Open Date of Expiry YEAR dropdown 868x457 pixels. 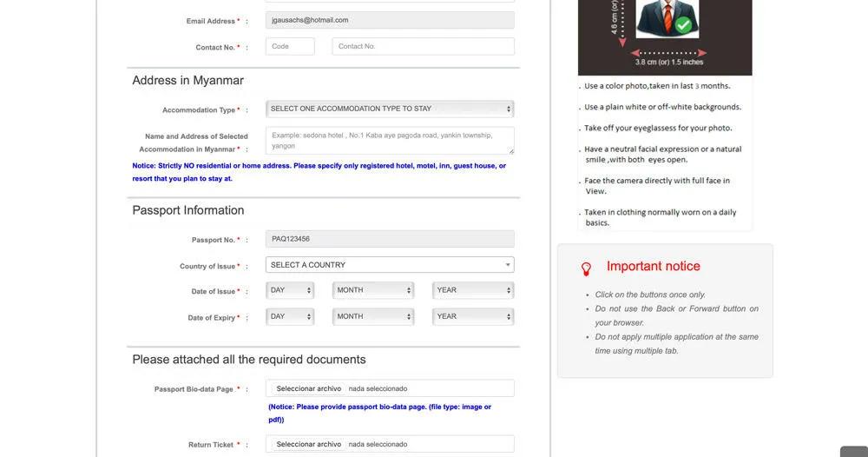pyautogui.click(x=473, y=316)
